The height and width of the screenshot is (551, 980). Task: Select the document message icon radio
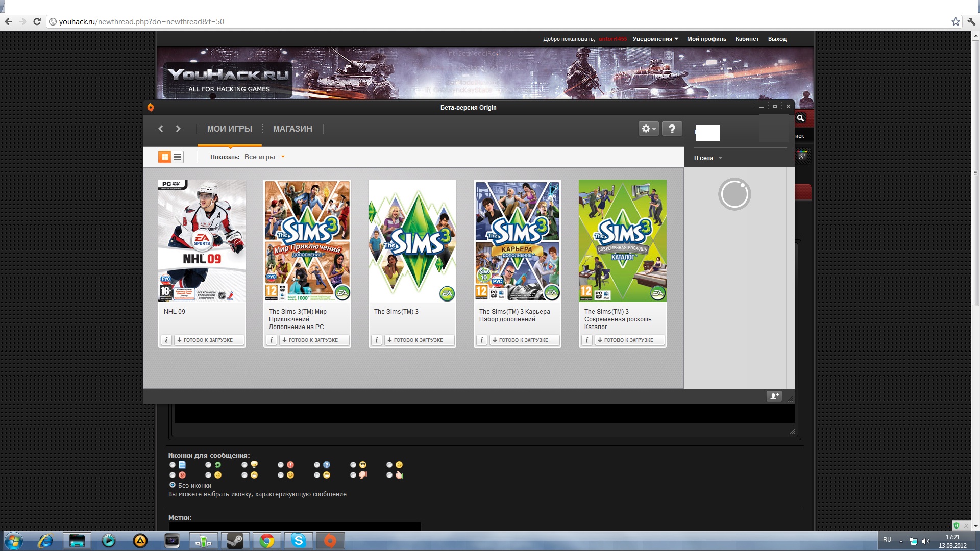tap(173, 465)
